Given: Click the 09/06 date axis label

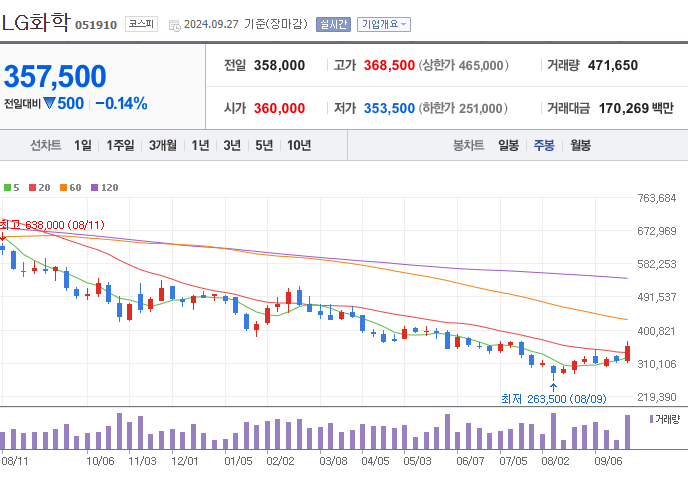Looking at the screenshot, I should click(x=608, y=461).
